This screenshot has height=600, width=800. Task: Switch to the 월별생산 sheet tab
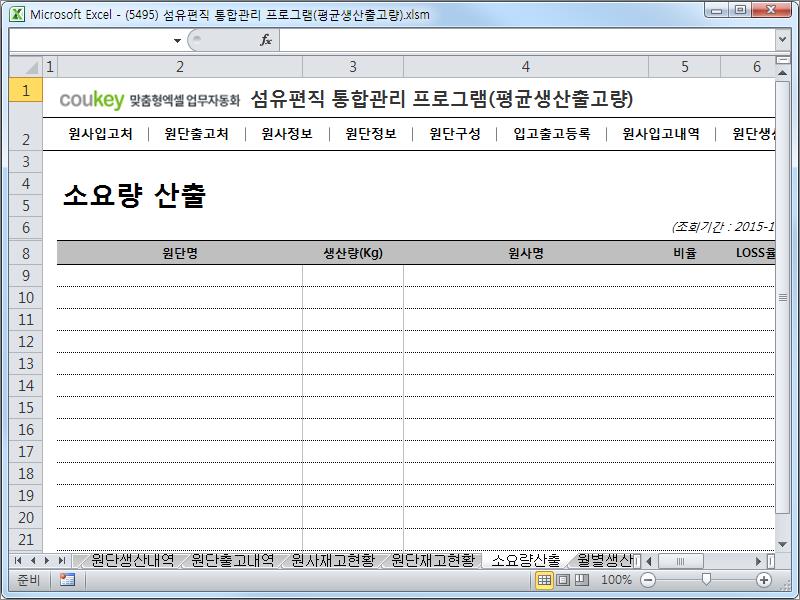click(x=605, y=560)
